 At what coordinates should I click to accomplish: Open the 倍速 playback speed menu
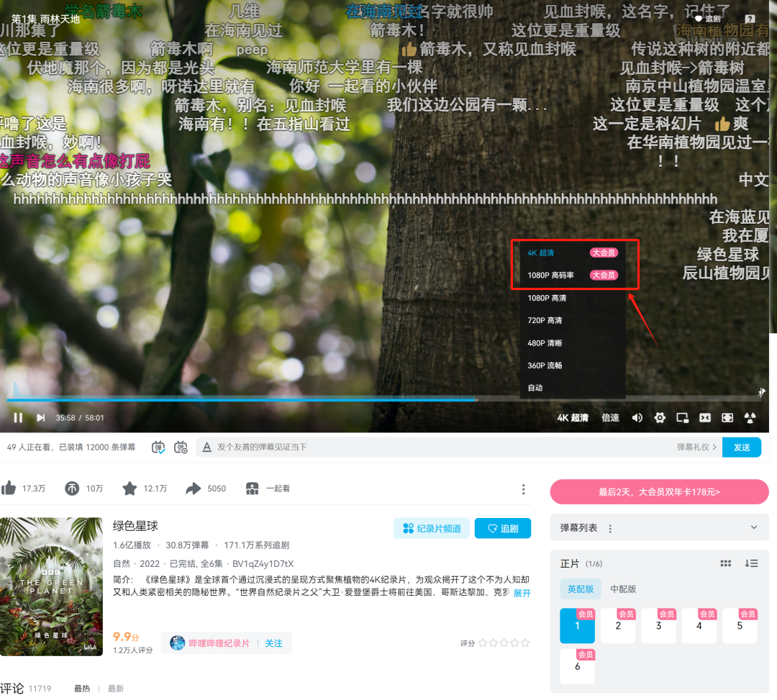point(610,417)
